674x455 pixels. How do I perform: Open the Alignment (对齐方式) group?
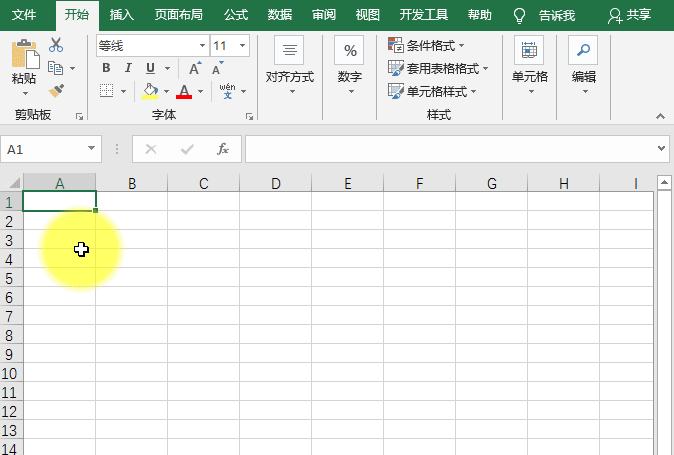[290, 65]
